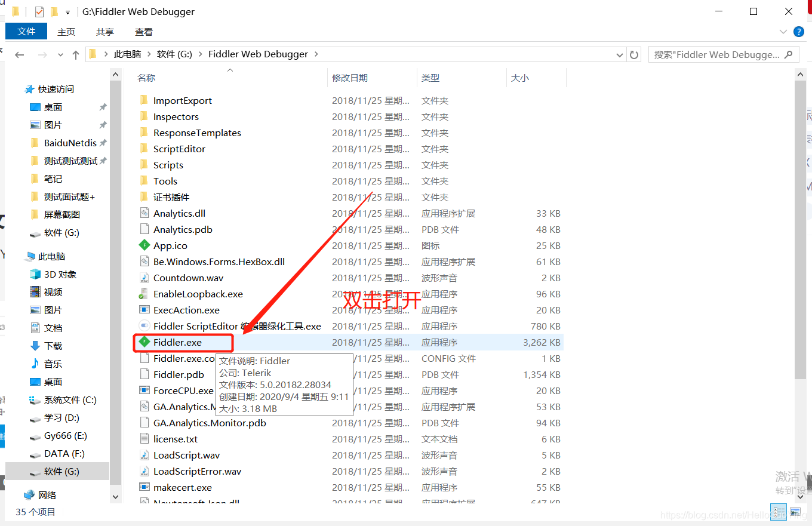The image size is (812, 526).
Task: Open 笔记 folder in sidebar
Action: click(x=53, y=179)
